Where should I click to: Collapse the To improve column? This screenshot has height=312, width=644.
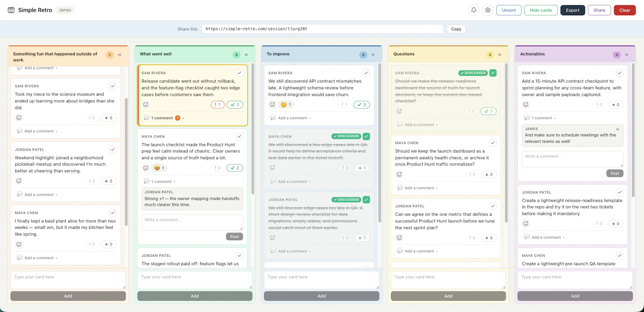[373, 55]
